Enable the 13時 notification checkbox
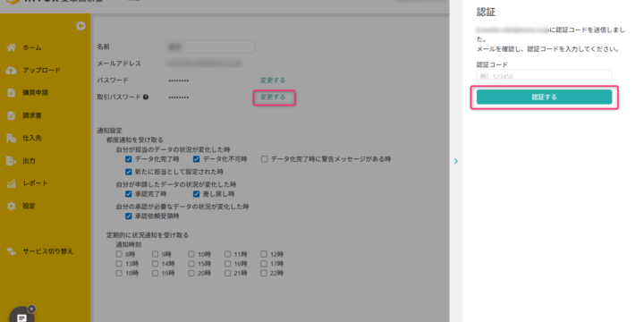Image resolution: width=644 pixels, height=322 pixels. [119, 263]
